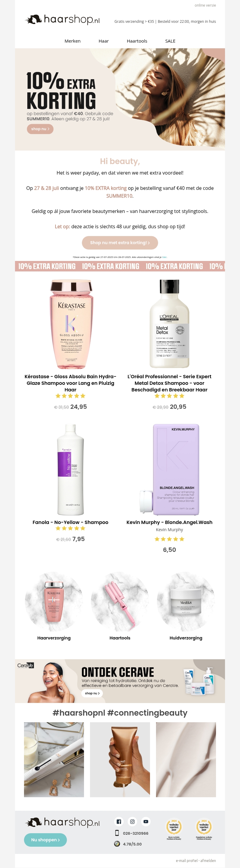Click the rating badge icon beside 4.78/5.00

[x=117, y=844]
